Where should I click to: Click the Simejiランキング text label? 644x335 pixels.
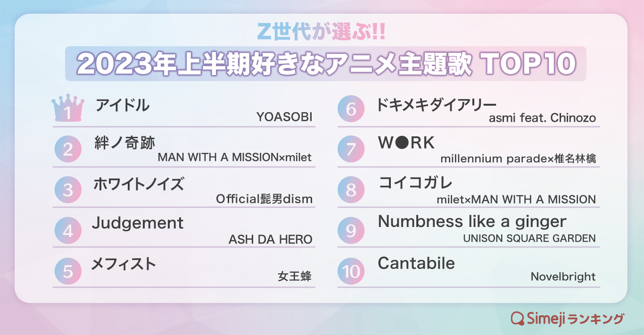(574, 318)
